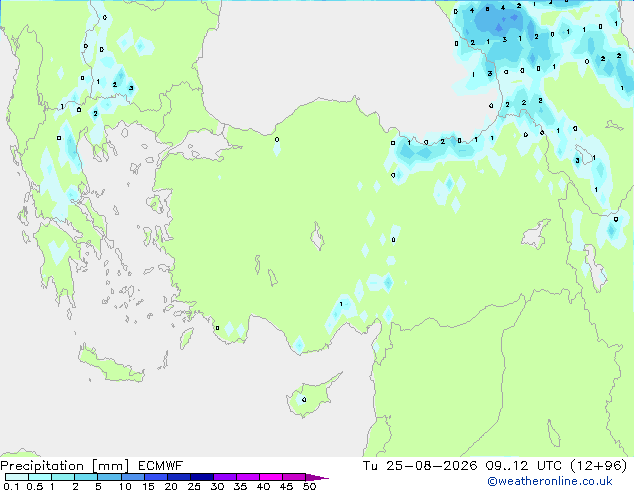634x490 pixels.
Task: Select the lightest 0.1 mm legend swatch
Action: [x=17, y=477]
